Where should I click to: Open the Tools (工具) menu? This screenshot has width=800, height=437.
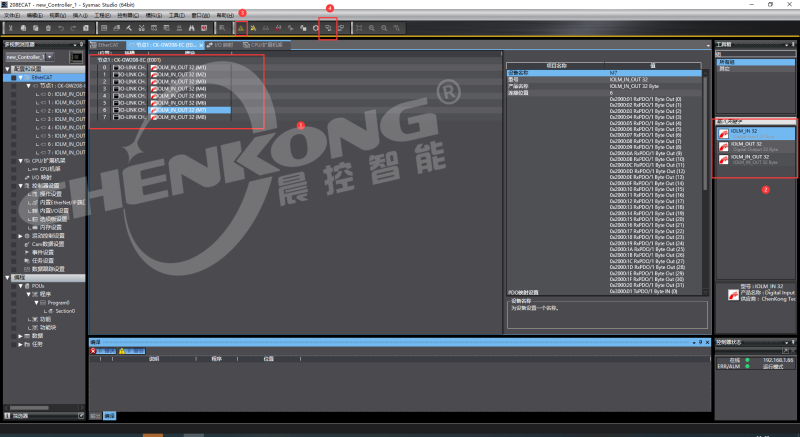tap(177, 15)
